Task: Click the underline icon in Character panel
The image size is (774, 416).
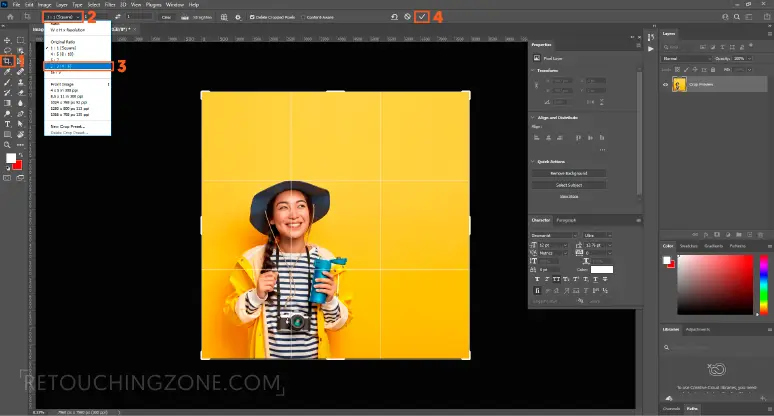Action: pos(595,279)
